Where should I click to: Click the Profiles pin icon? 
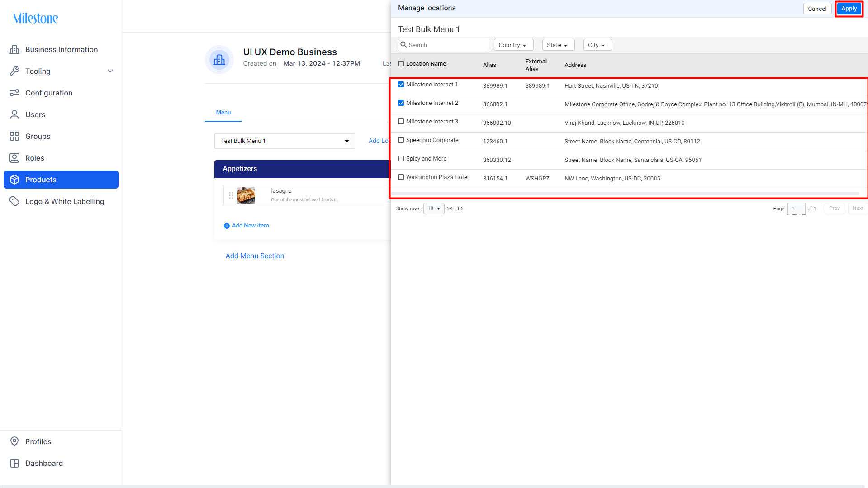pos(14,441)
